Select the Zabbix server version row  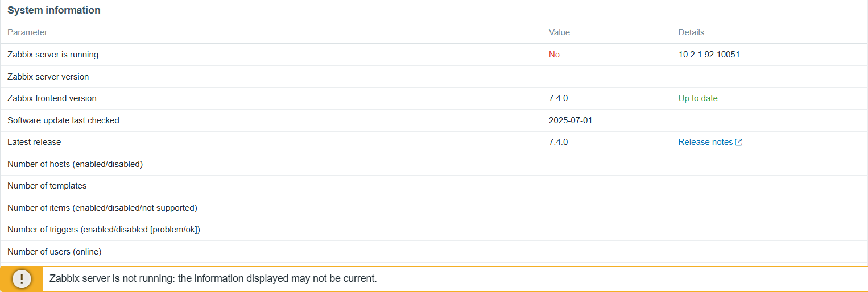point(434,77)
